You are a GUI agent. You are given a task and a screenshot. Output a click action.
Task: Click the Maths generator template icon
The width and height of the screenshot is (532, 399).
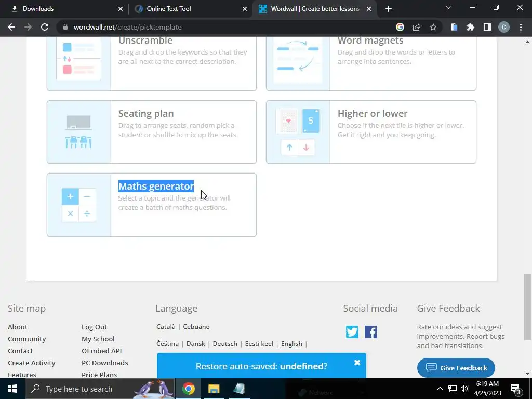79,205
